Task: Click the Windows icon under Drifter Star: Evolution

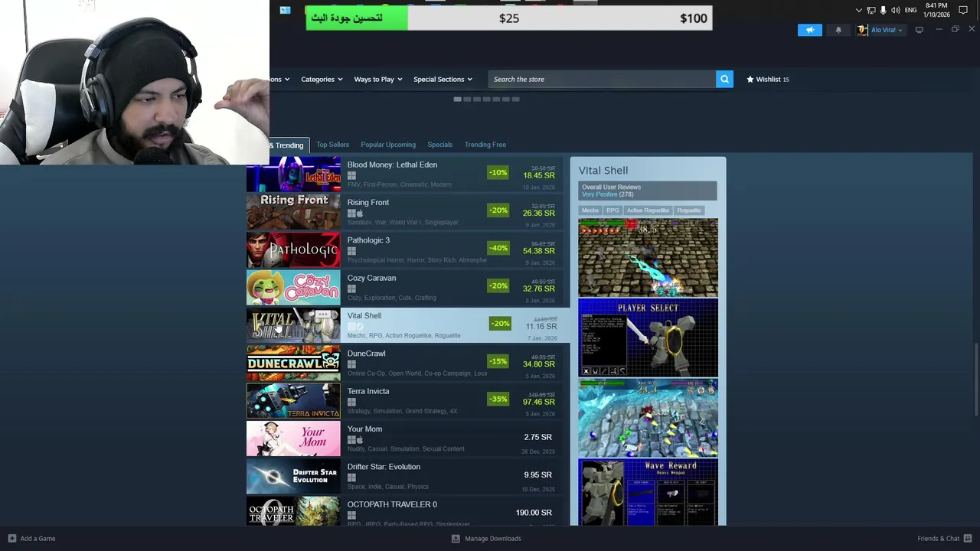Action: (351, 478)
